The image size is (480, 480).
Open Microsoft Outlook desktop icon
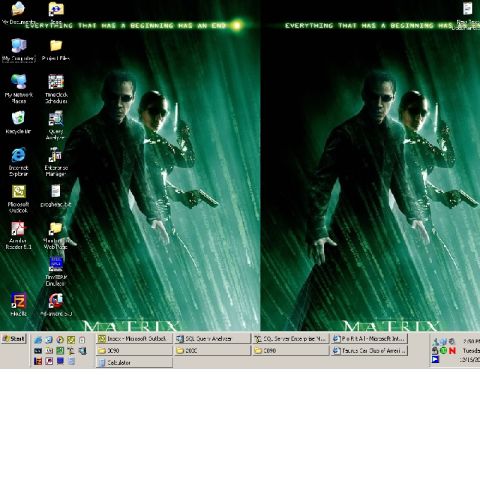coord(18,199)
